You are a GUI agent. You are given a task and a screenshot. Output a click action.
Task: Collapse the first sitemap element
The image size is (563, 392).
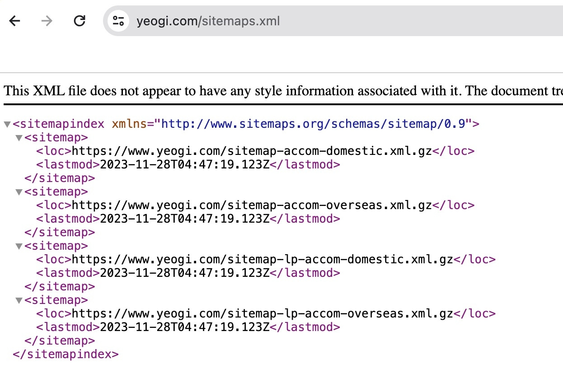coord(18,137)
